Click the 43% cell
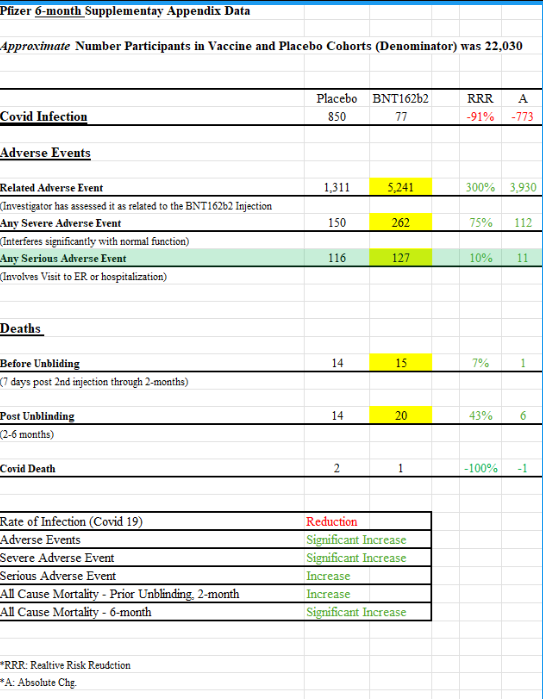This screenshot has height=699, width=543. click(481, 415)
